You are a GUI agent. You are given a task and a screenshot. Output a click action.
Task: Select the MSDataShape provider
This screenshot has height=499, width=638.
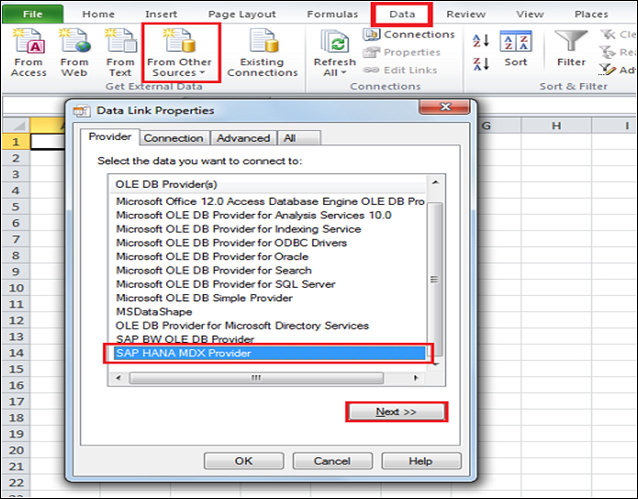click(x=154, y=312)
